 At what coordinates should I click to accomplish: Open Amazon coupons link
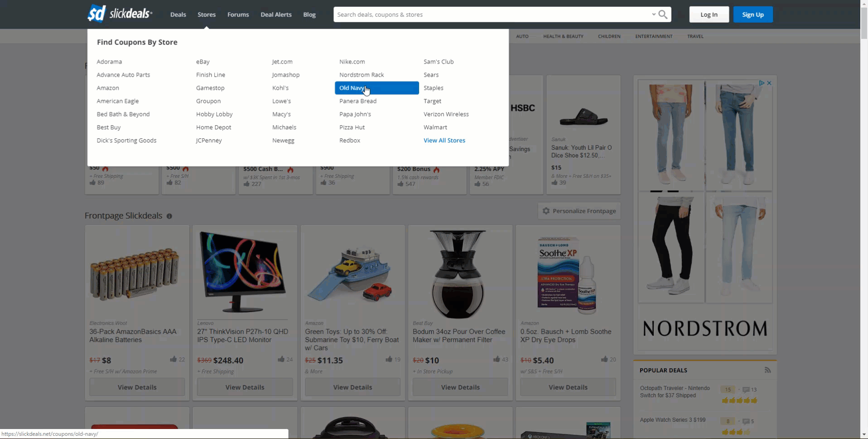tap(108, 88)
